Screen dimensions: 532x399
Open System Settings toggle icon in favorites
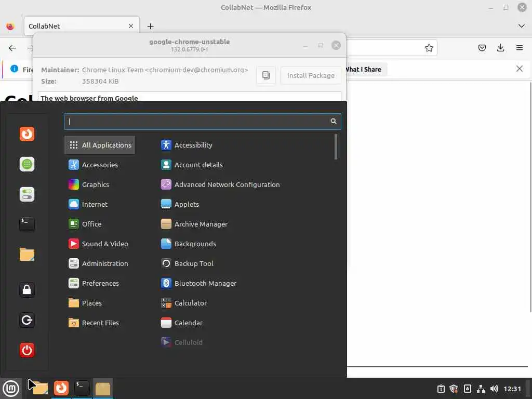(x=27, y=194)
